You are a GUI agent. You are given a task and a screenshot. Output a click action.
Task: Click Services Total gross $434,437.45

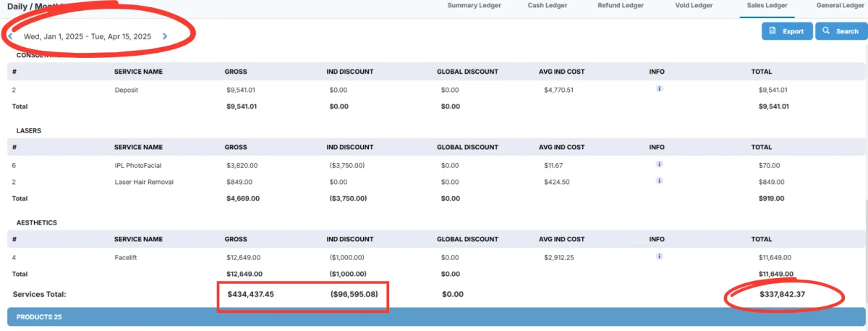250,294
